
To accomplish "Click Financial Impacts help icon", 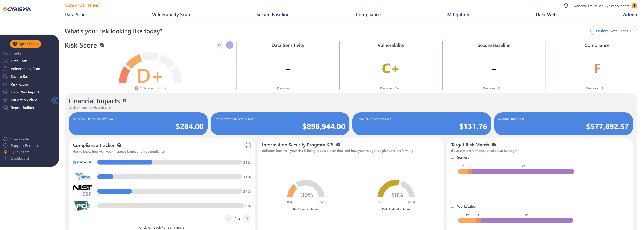I will point(125,101).
